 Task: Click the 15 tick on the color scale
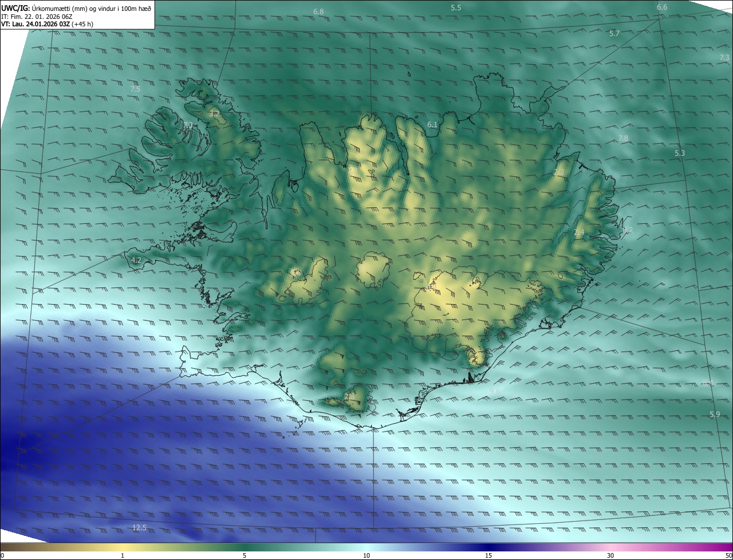coord(488,555)
